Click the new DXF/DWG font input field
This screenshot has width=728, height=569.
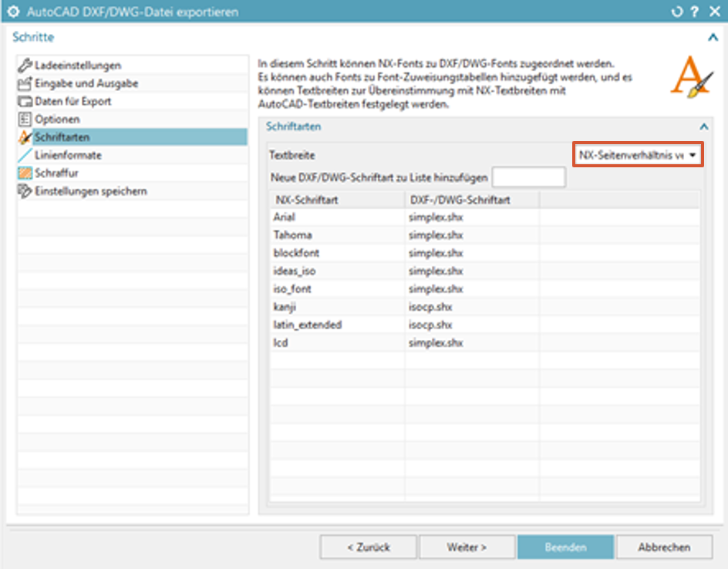(528, 177)
